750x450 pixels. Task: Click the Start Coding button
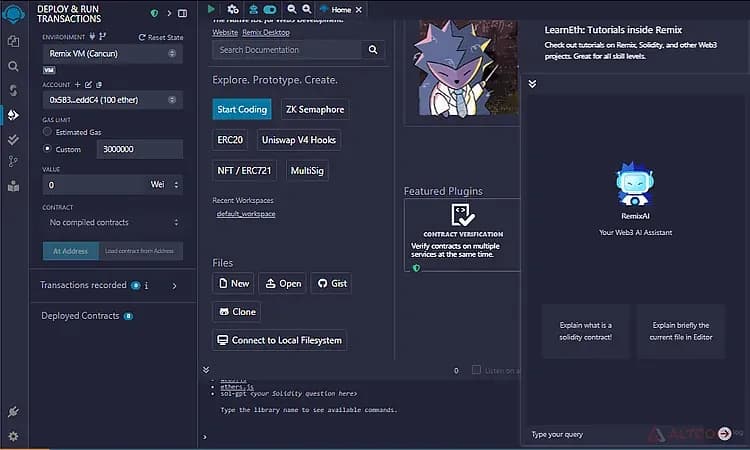pyautogui.click(x=242, y=110)
